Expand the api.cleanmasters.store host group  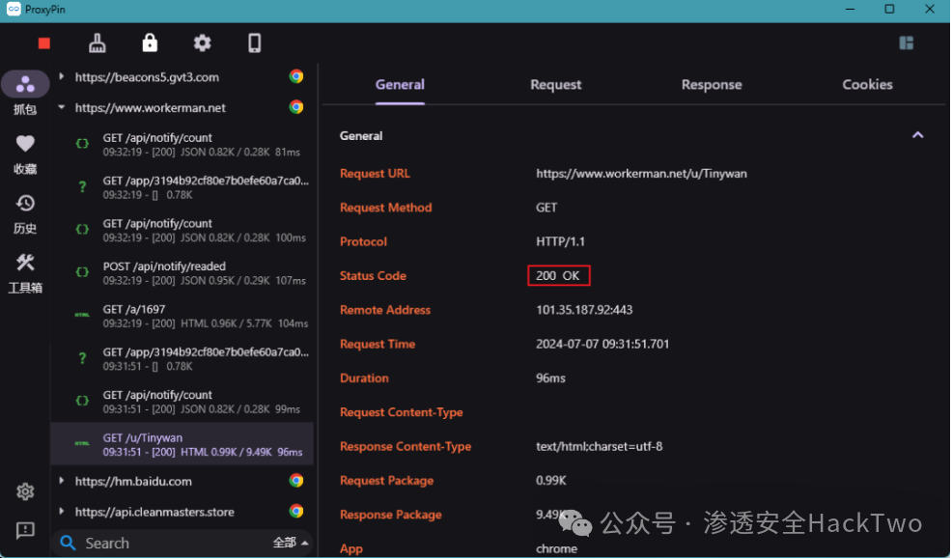point(62,512)
